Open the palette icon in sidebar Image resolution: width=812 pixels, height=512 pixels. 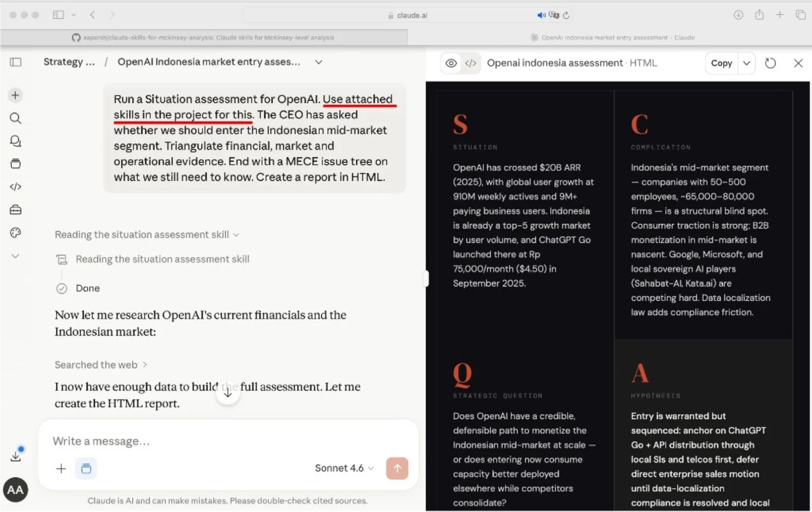click(x=15, y=233)
